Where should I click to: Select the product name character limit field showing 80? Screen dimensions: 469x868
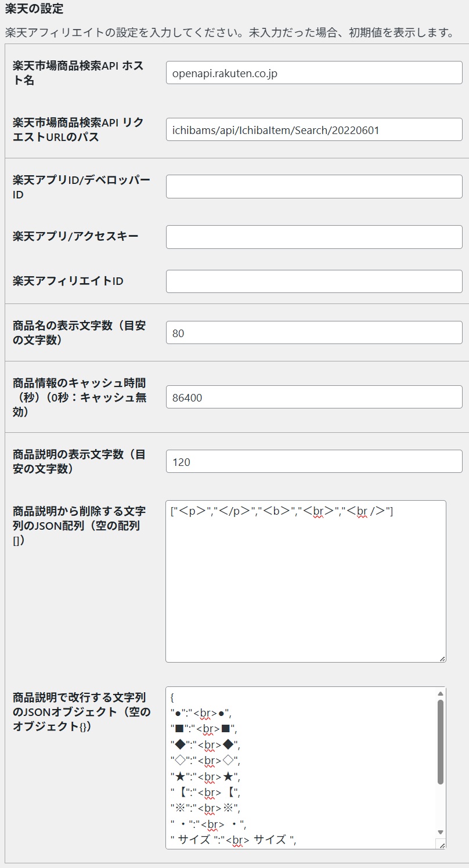point(313,331)
